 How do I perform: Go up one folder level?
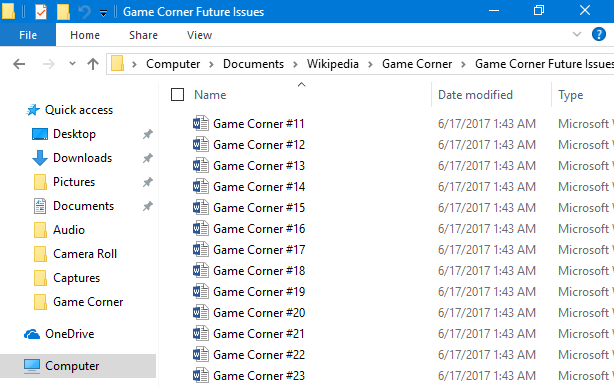93,64
